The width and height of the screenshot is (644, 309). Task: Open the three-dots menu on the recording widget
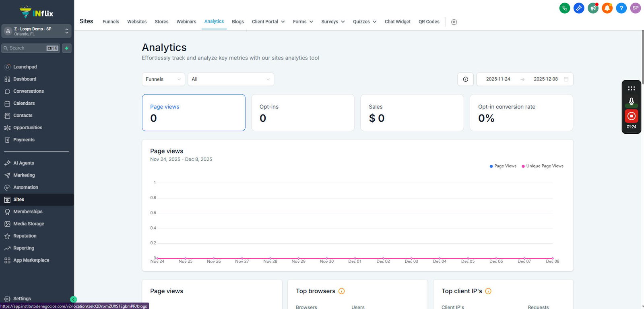tap(632, 88)
